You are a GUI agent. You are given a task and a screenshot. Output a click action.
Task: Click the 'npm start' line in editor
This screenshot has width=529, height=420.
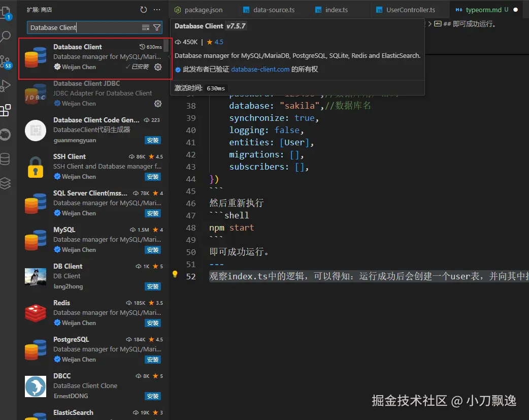pos(232,228)
